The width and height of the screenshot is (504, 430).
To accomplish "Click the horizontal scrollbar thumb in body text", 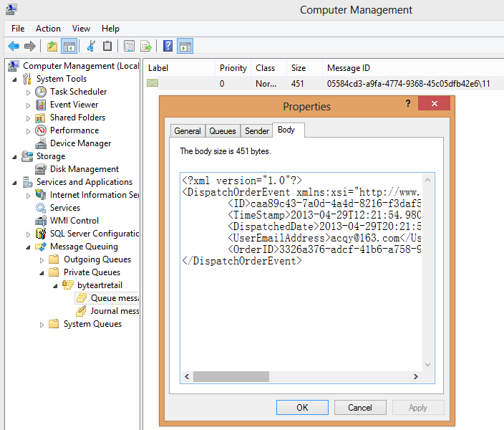I will point(231,376).
